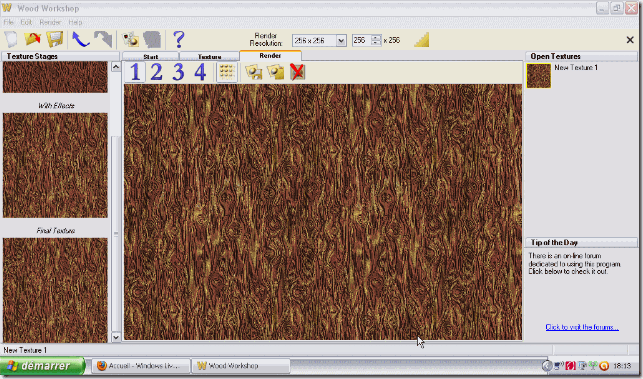Click the network monitor tray icon

[x=559, y=365]
